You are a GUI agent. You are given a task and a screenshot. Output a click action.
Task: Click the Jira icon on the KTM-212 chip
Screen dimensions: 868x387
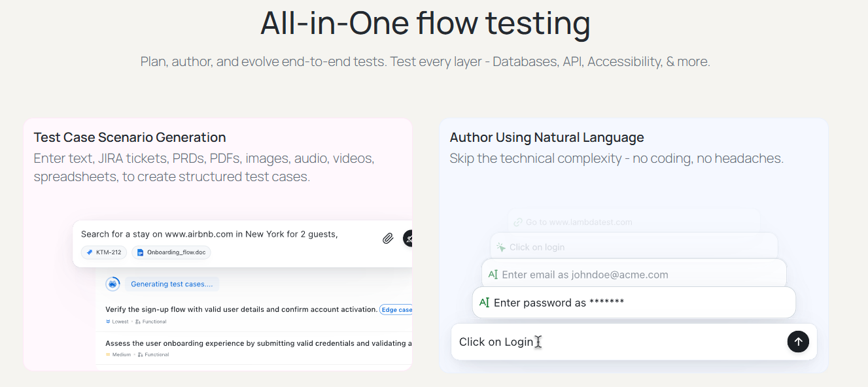pos(90,252)
